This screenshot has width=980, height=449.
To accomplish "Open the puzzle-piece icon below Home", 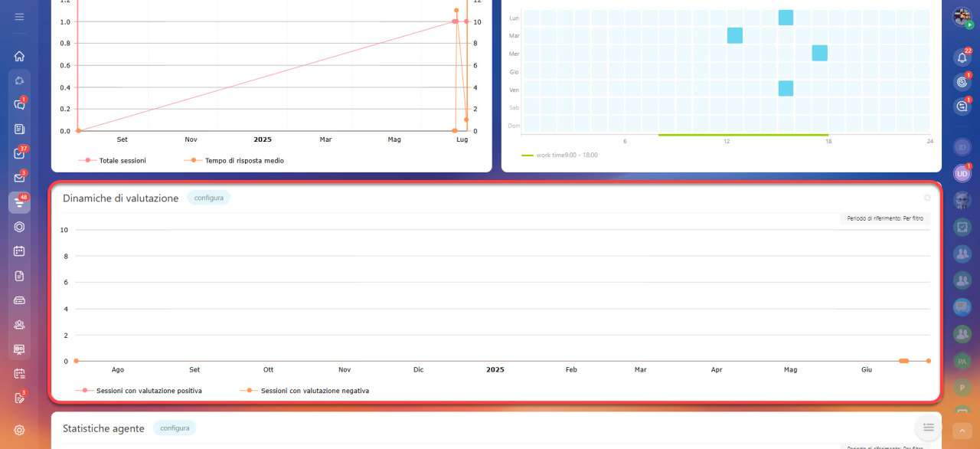I will coord(19,80).
